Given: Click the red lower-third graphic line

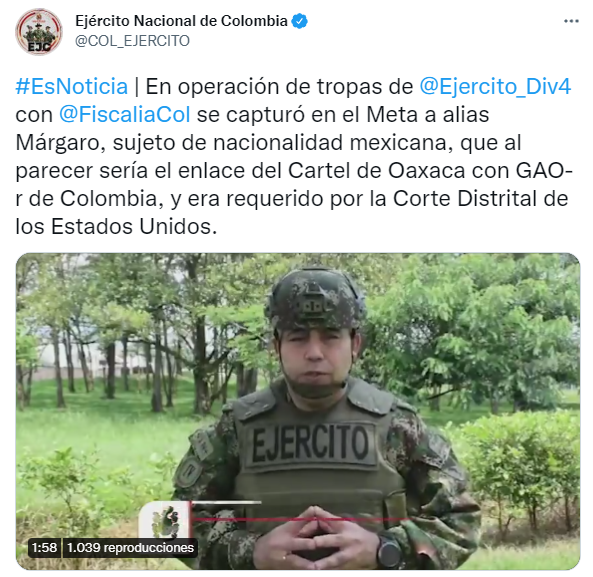Looking at the screenshot, I should click(x=301, y=519).
